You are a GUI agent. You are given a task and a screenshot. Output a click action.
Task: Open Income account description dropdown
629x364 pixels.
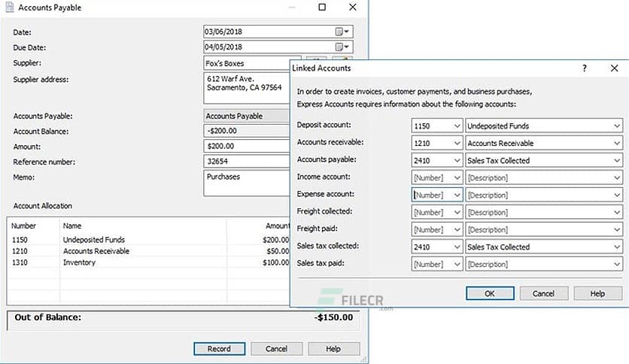pos(616,177)
